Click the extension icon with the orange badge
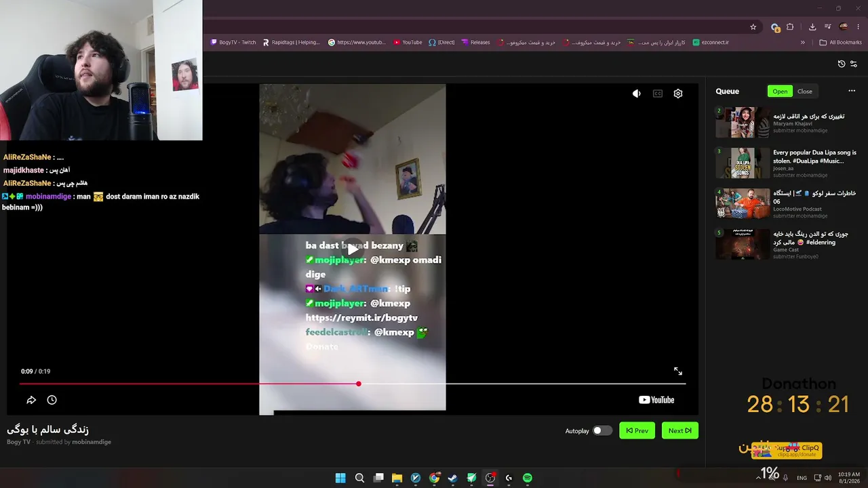The image size is (868, 488). coord(775,27)
